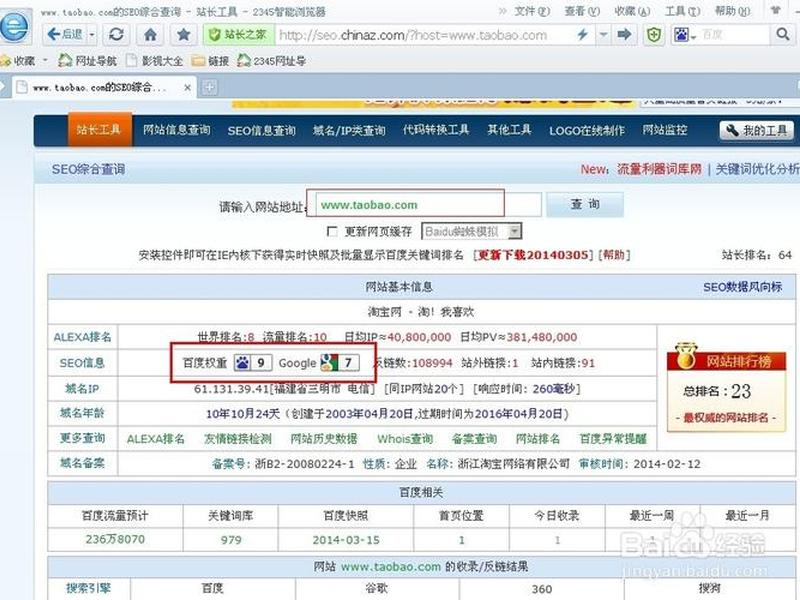Image resolution: width=800 pixels, height=600 pixels.
Task: Open 影视大全 bookmark
Action: pyautogui.click(x=155, y=61)
